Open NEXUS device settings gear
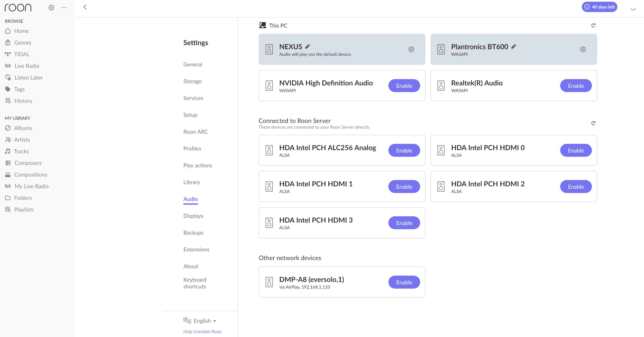This screenshot has height=337, width=644. tap(411, 49)
